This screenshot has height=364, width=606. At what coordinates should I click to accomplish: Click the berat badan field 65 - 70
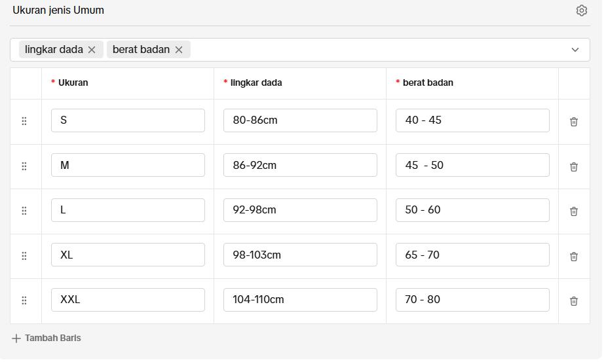coord(472,255)
